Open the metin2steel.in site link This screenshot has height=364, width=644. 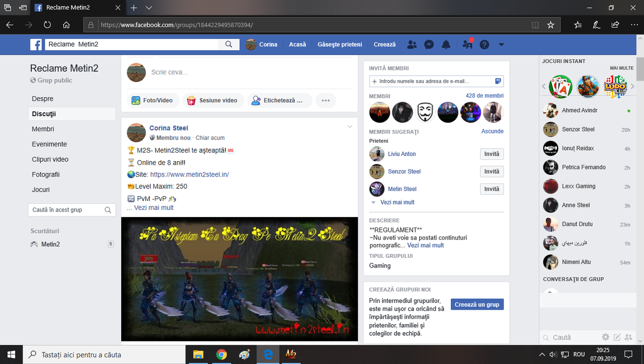pyautogui.click(x=190, y=174)
